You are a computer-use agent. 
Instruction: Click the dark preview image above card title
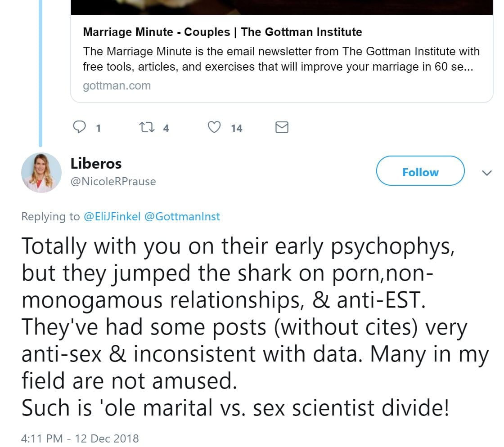pyautogui.click(x=282, y=7)
